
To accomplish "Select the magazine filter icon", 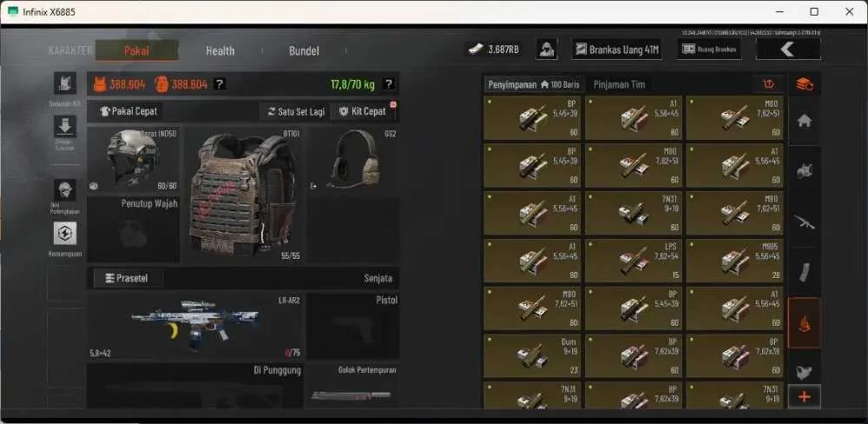I will (x=805, y=272).
